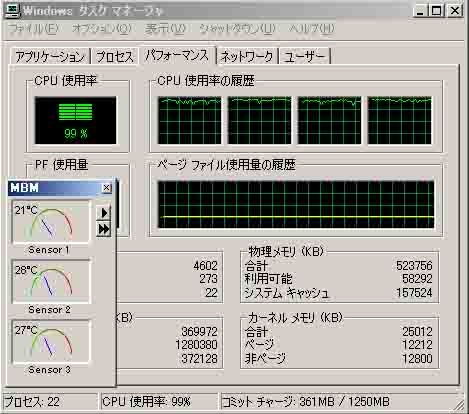
Task: Click the commit peak value 372128
Action: coord(199,359)
